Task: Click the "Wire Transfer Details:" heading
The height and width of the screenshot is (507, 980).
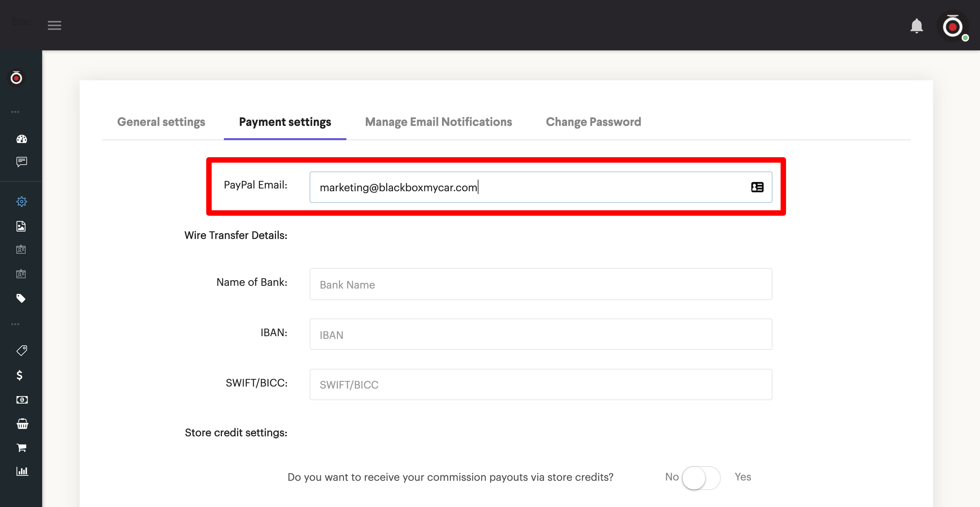Action: pyautogui.click(x=236, y=235)
